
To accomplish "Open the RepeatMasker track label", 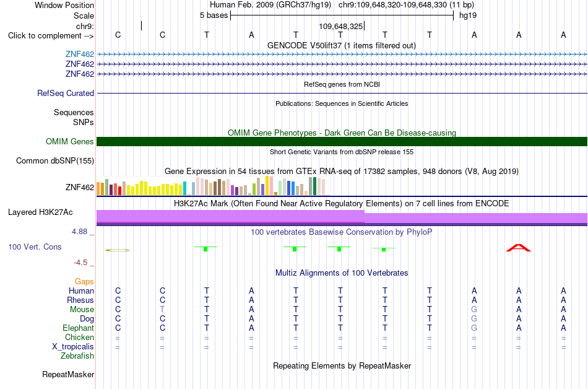I will tap(68, 374).
